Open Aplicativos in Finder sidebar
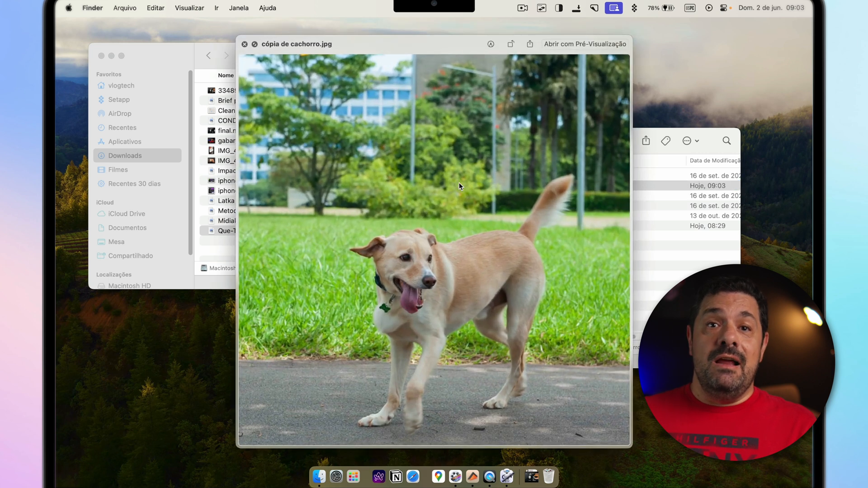 (x=125, y=141)
